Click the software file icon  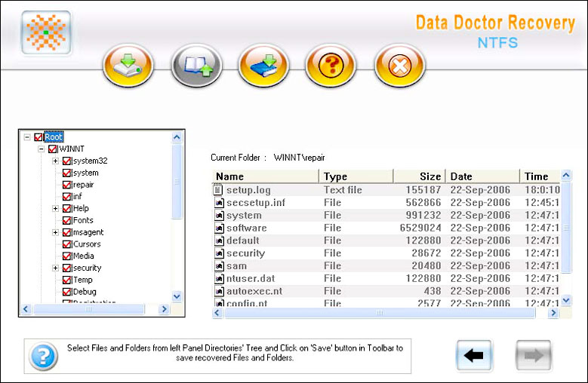coord(219,228)
